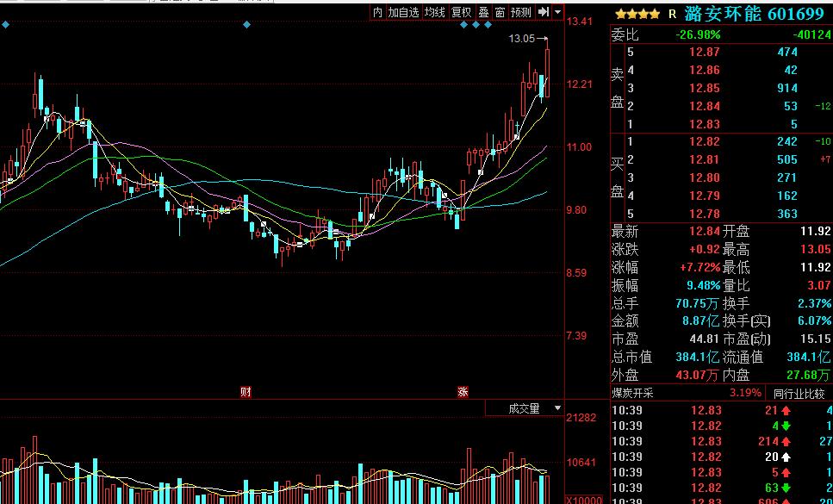Screen dimensions: 833x504
Task: Select stock name 潞安环能 601699
Action: point(756,14)
